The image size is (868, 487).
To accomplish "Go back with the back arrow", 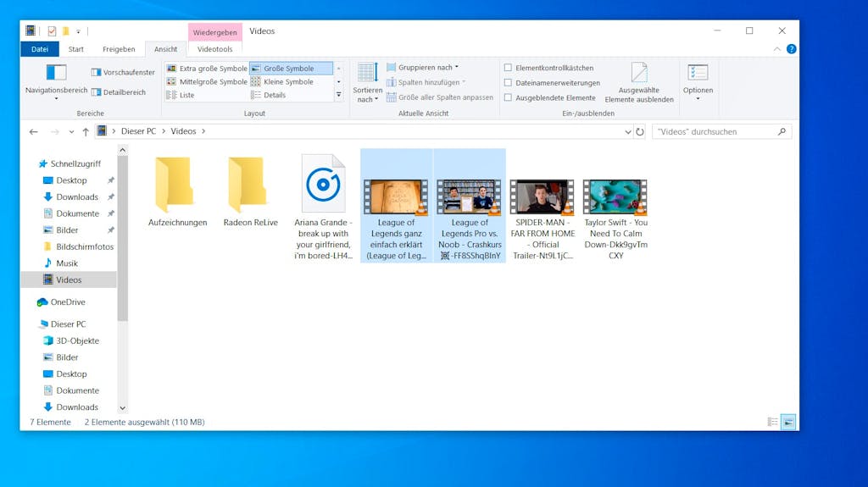I will [33, 132].
